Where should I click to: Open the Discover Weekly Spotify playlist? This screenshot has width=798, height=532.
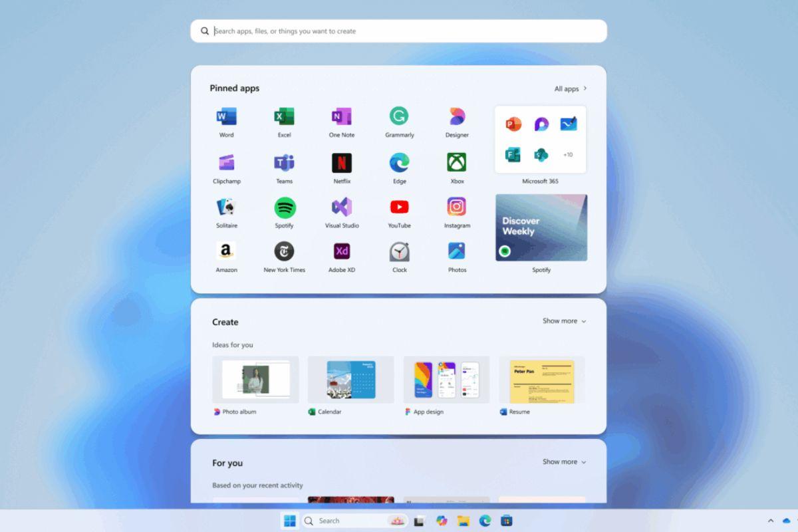pos(541,227)
